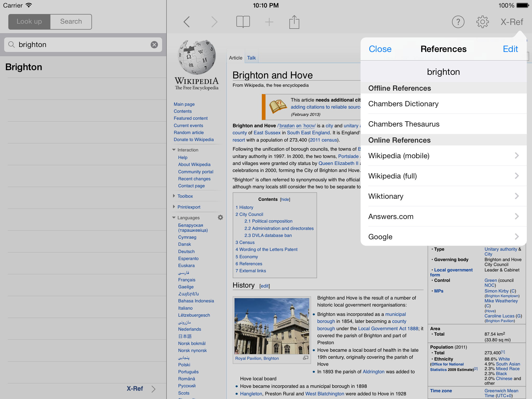Tap Edit in References popover

tap(510, 49)
